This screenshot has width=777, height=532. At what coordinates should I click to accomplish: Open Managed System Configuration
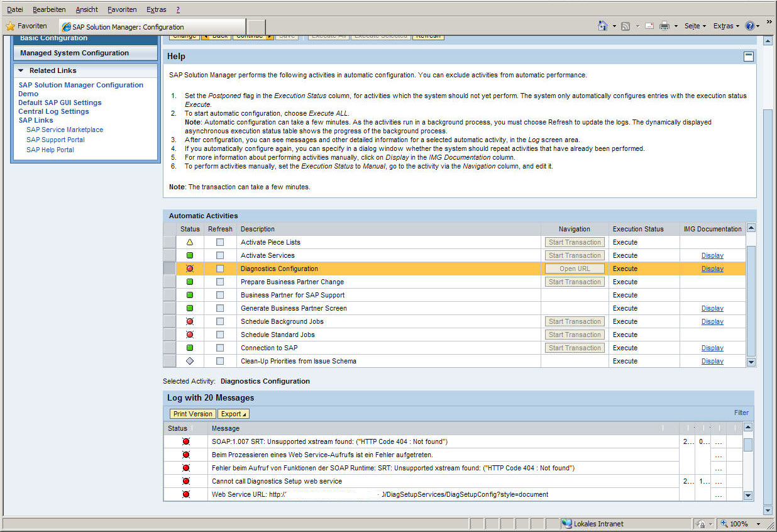(x=85, y=53)
